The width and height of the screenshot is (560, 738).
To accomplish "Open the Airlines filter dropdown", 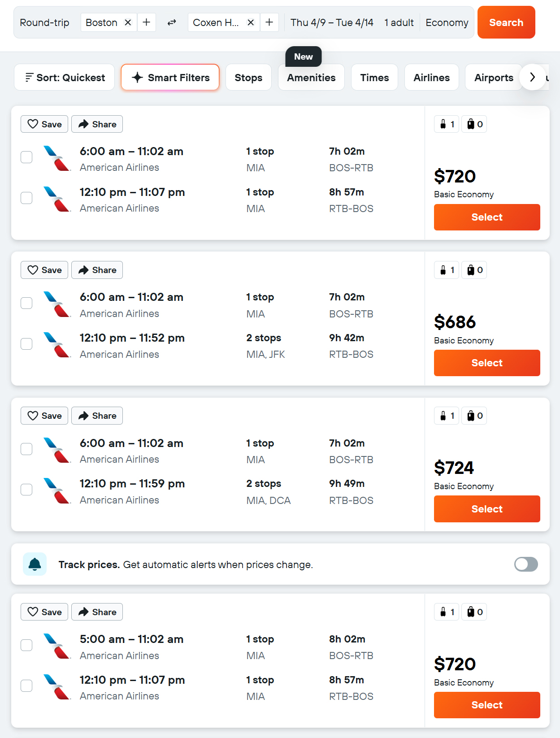I will [431, 78].
